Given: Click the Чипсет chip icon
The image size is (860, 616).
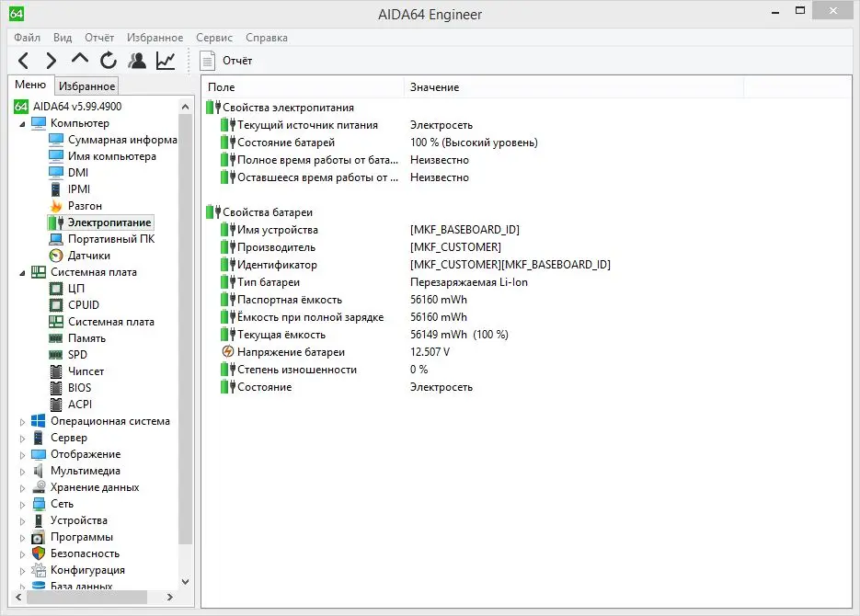Looking at the screenshot, I should pyautogui.click(x=56, y=371).
